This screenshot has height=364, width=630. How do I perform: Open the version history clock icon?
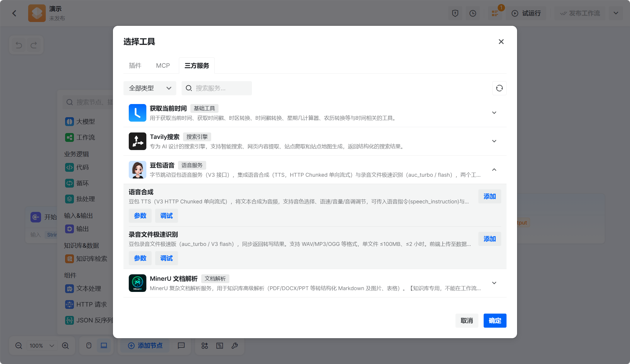pos(473,13)
